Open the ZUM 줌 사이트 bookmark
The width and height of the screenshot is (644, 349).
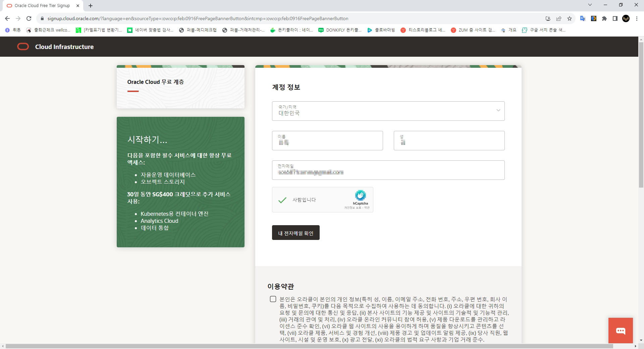[x=473, y=30]
